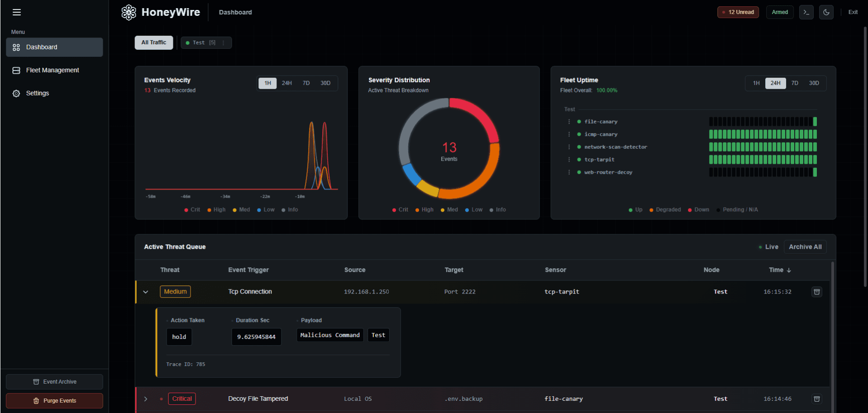Image resolution: width=868 pixels, height=413 pixels.
Task: Open web-router-decoy row options dots
Action: click(x=569, y=172)
